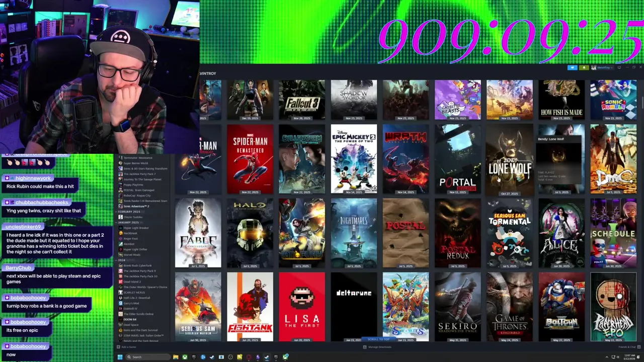Open the Cassette Beasts cover
This screenshot has height=362, width=644.
[x=457, y=100]
